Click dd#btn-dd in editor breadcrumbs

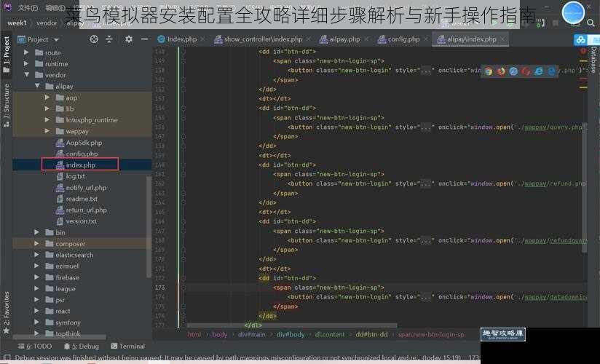(371, 335)
